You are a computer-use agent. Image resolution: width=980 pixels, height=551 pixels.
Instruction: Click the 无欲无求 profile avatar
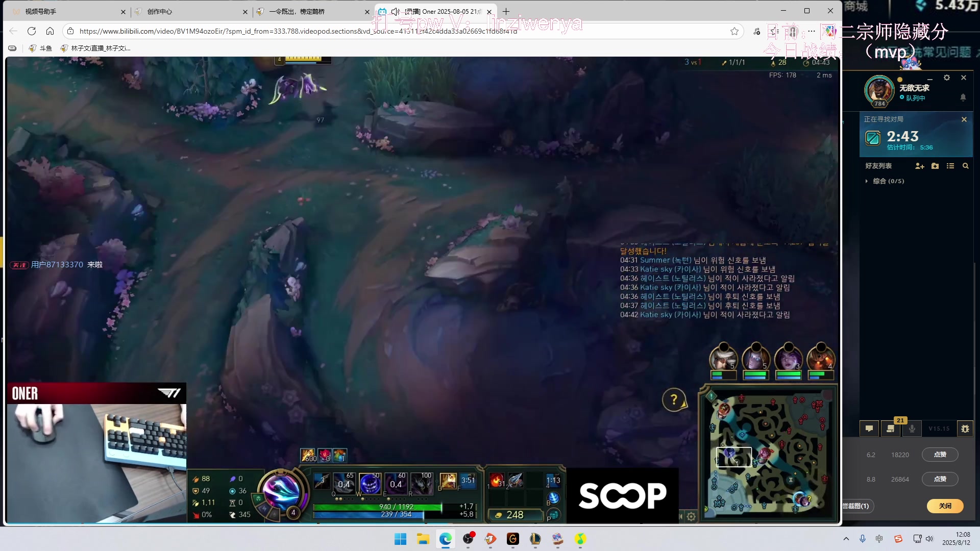coord(879,91)
